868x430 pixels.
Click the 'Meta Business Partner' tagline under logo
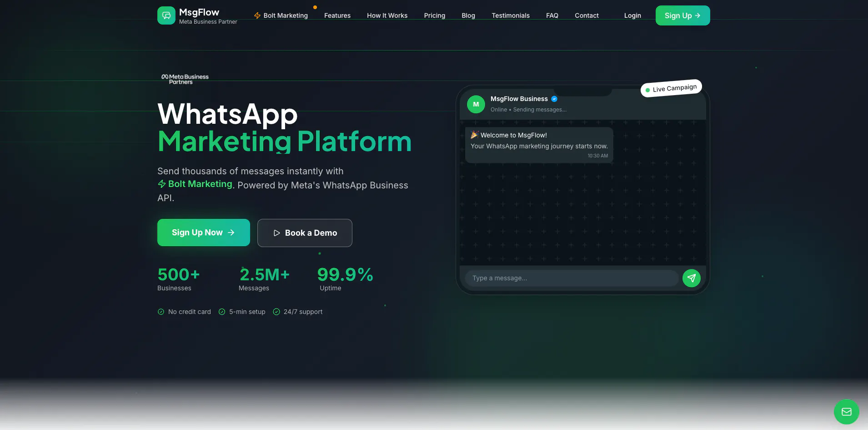point(208,22)
